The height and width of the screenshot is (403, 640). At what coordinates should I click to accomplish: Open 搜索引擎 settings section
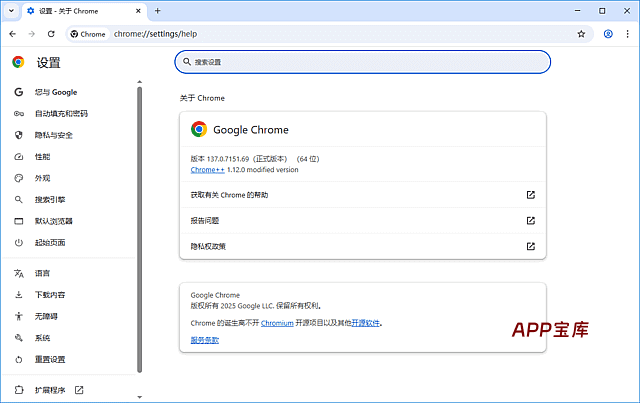point(50,200)
